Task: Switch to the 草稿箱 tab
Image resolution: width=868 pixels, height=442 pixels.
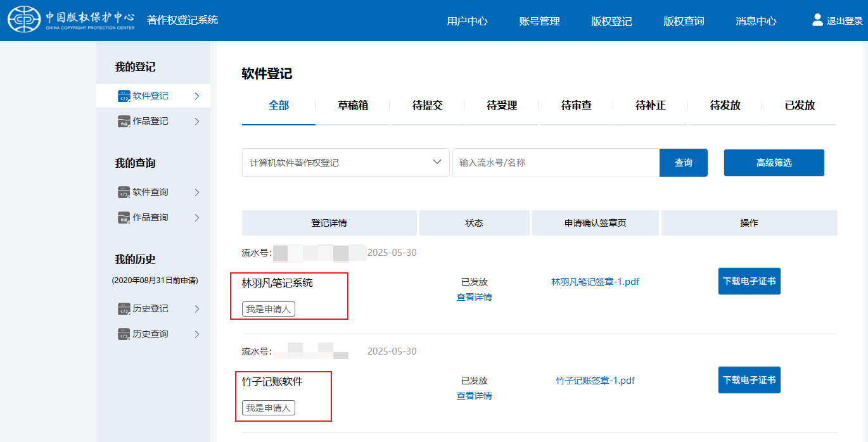Action: click(353, 106)
